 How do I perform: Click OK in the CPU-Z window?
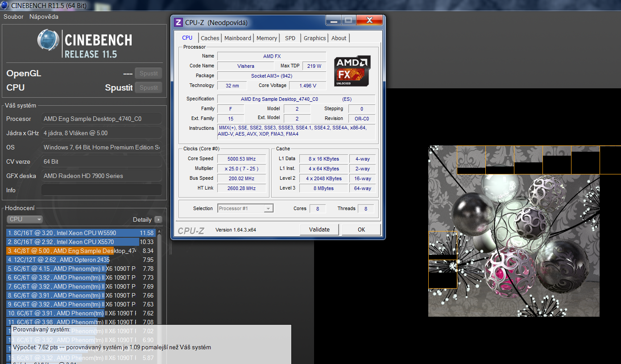point(361,230)
